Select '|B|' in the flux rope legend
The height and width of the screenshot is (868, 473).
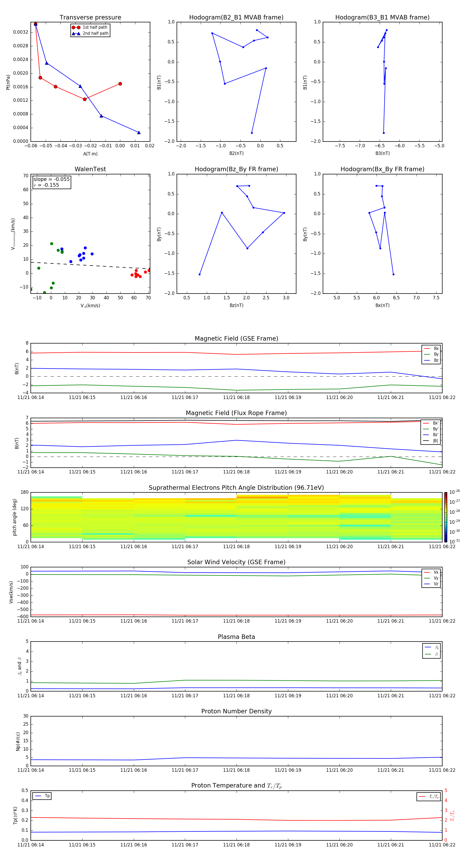(431, 441)
